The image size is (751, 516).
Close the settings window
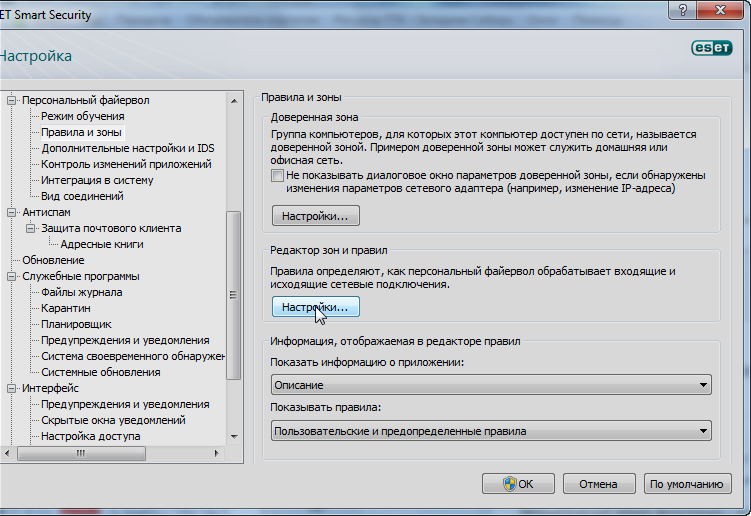tap(720, 10)
